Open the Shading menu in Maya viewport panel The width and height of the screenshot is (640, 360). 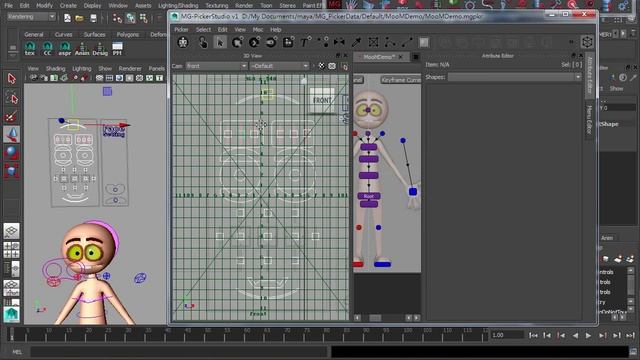56,69
